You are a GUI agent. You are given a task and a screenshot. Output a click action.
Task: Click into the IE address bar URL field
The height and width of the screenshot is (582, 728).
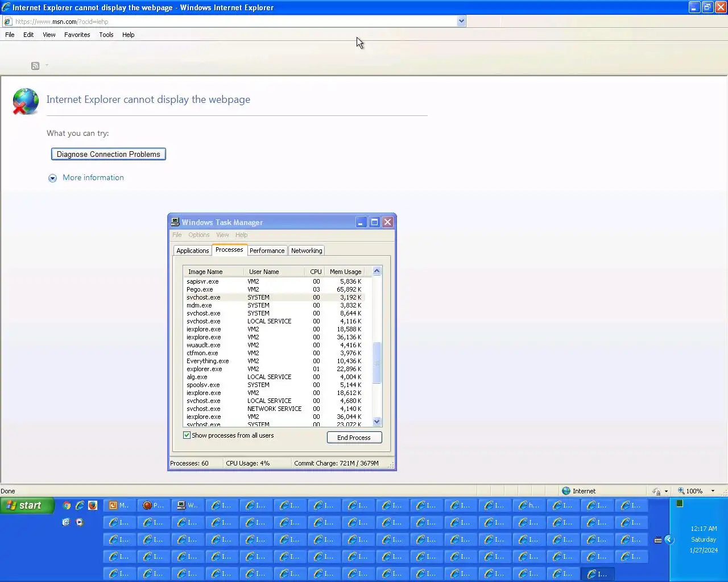coord(233,22)
